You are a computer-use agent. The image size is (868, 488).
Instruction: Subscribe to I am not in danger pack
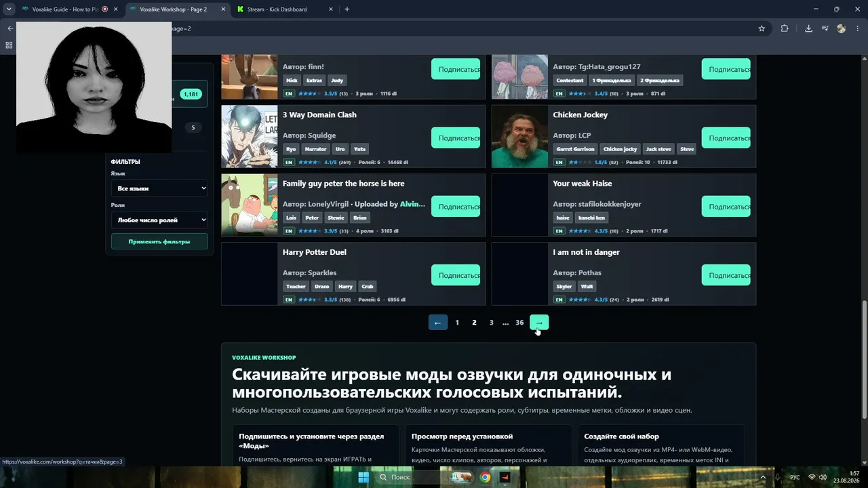click(726, 275)
